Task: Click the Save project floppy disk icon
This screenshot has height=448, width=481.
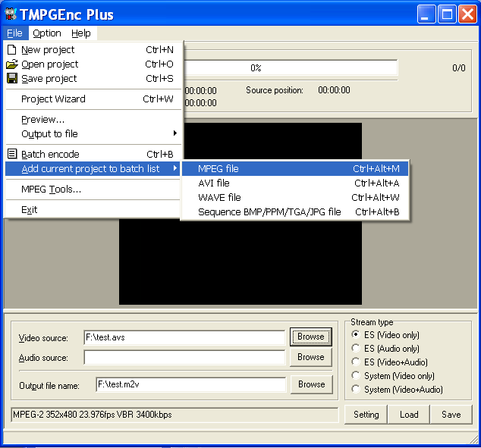Action: (12, 78)
